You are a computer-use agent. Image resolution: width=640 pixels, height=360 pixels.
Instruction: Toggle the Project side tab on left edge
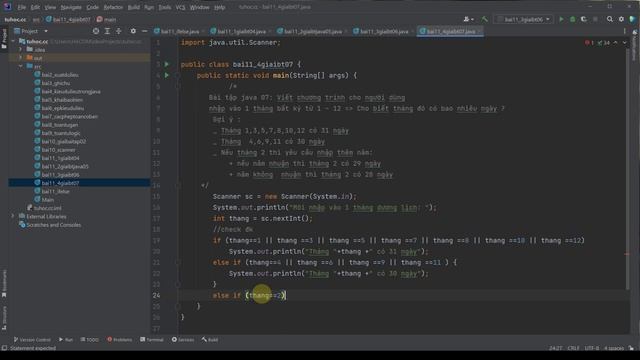pos(4,39)
